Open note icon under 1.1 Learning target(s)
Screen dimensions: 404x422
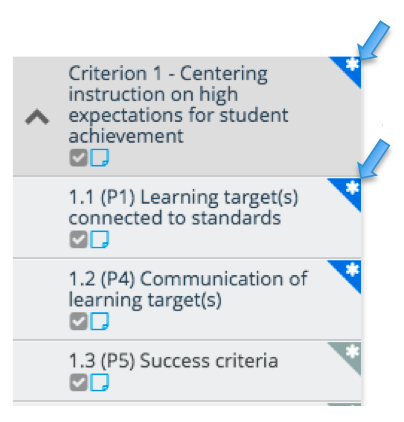tap(99, 239)
